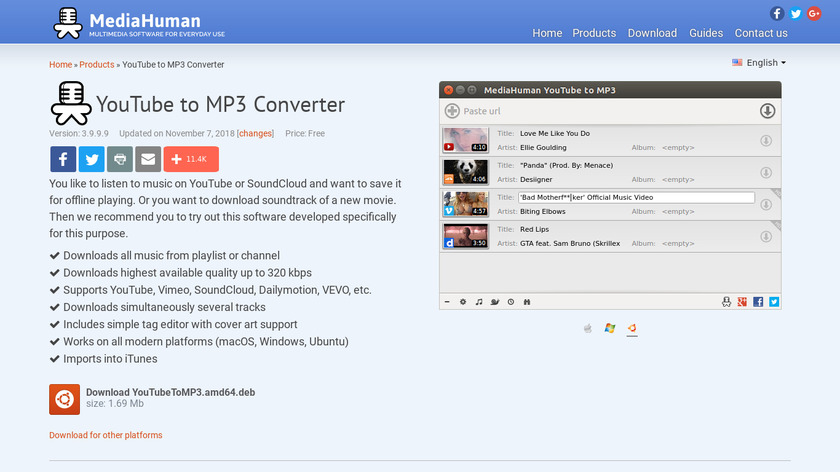The height and width of the screenshot is (472, 840).
Task: Click the MediaHuman logo
Action: (x=139, y=24)
